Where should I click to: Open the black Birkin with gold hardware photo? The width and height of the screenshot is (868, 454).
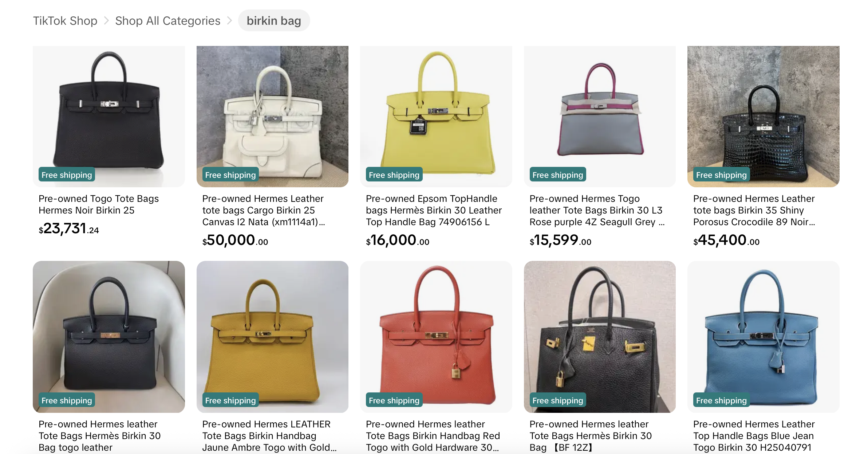(x=600, y=337)
